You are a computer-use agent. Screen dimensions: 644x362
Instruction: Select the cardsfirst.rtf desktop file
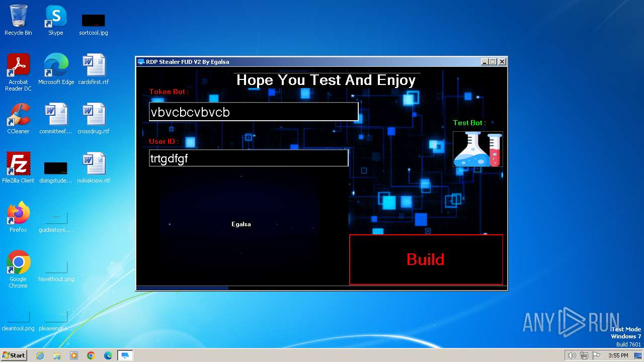click(94, 69)
